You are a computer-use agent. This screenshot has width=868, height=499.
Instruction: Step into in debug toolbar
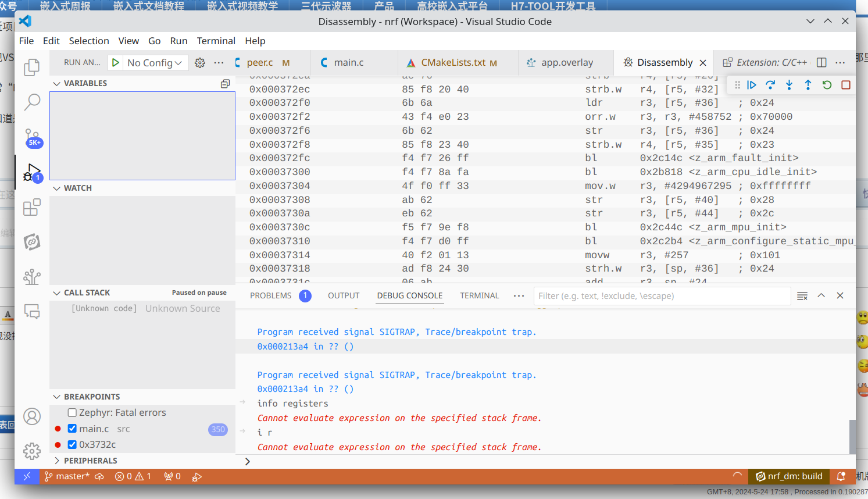point(789,85)
